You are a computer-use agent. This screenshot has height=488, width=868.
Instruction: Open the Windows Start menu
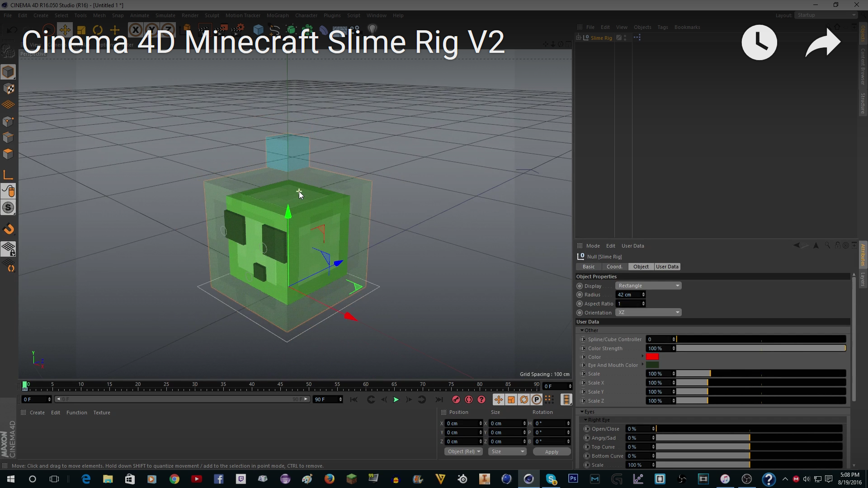click(10, 479)
